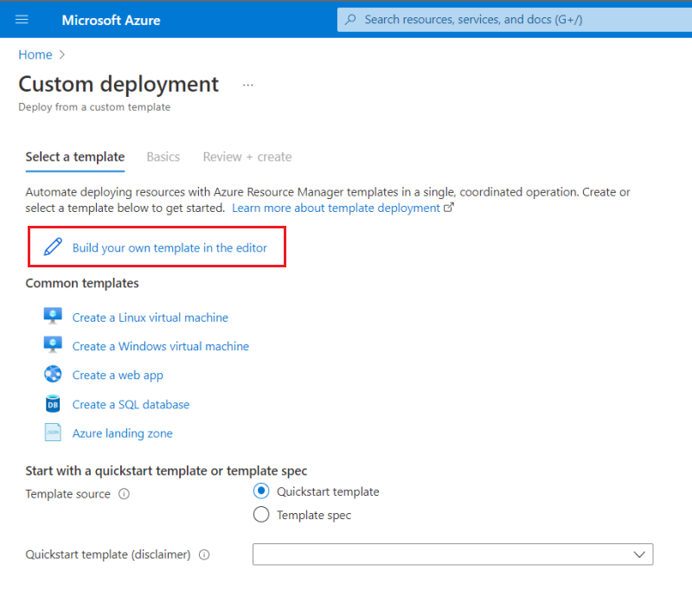Expand the Quickstart template dropdown
692x616 pixels.
(452, 555)
